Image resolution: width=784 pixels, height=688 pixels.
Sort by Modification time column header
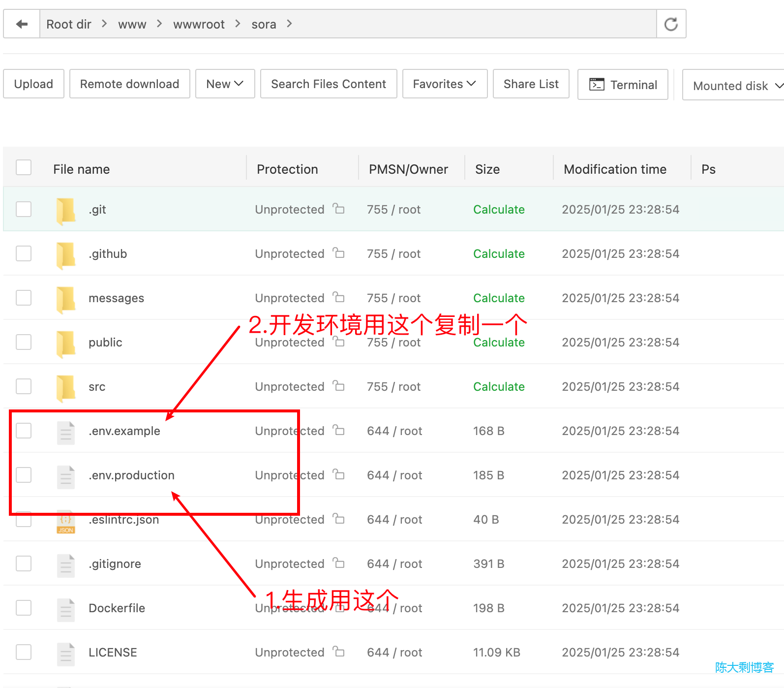click(x=615, y=169)
